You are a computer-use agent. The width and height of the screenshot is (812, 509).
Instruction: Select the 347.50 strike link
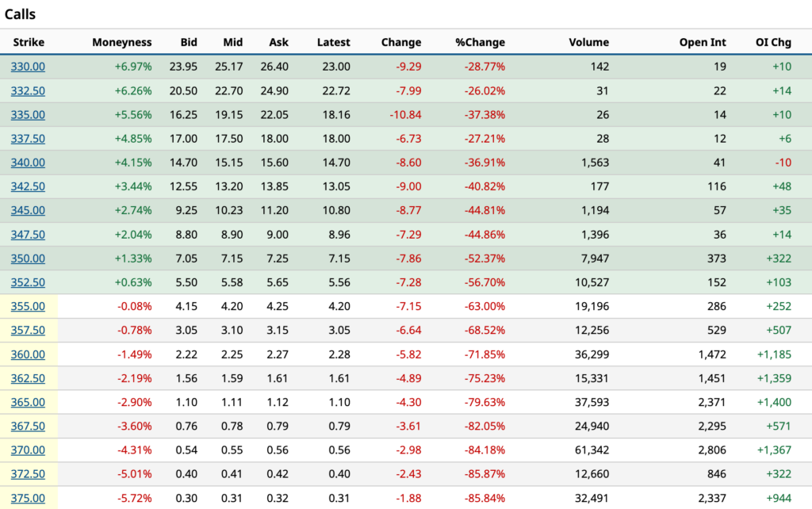tap(28, 235)
